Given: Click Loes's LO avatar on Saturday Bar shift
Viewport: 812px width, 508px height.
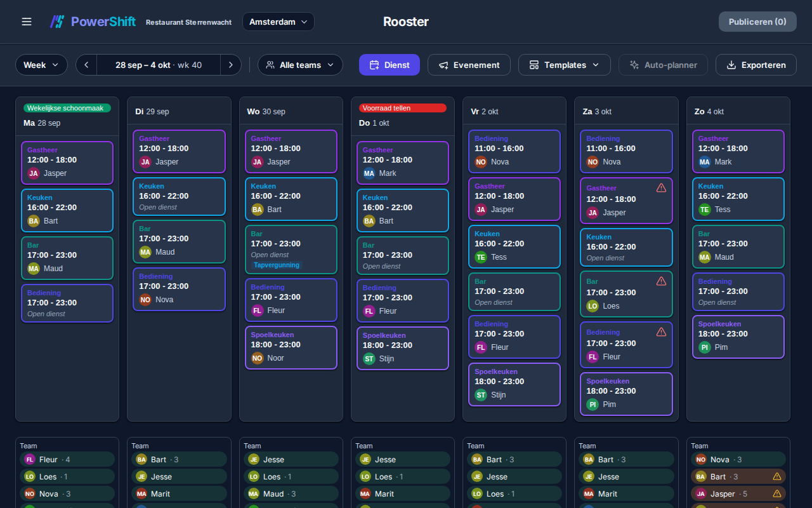Looking at the screenshot, I should click(593, 306).
